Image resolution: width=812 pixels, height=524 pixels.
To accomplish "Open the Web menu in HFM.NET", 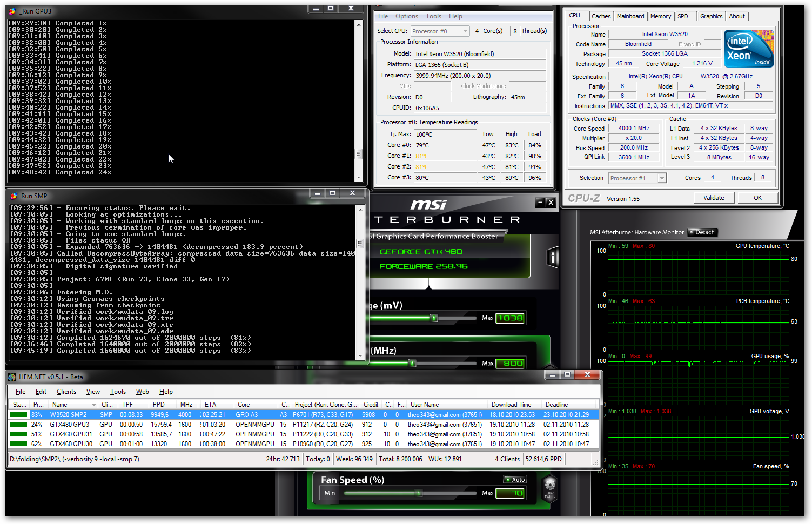I will tap(143, 392).
